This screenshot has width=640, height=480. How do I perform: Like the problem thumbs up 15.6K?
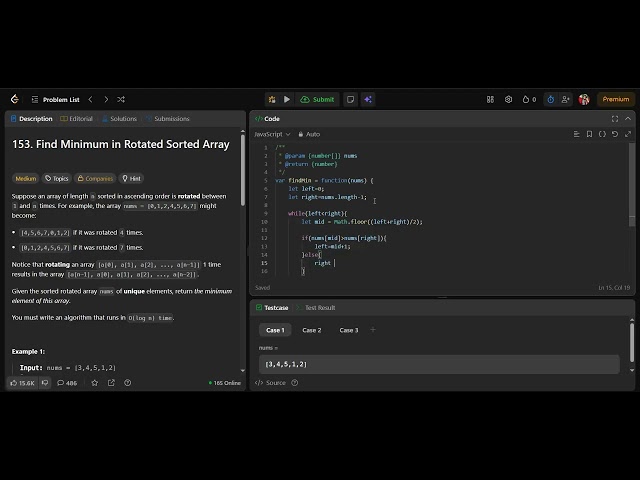point(22,383)
